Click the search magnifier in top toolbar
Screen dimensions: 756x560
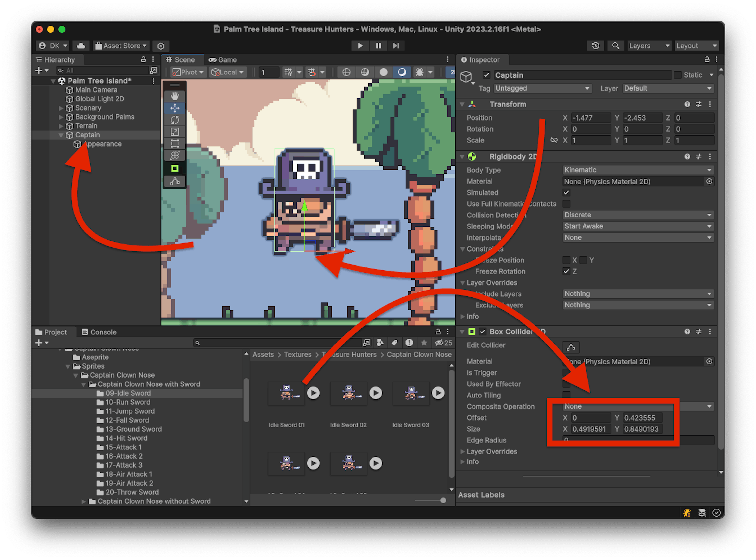point(616,46)
